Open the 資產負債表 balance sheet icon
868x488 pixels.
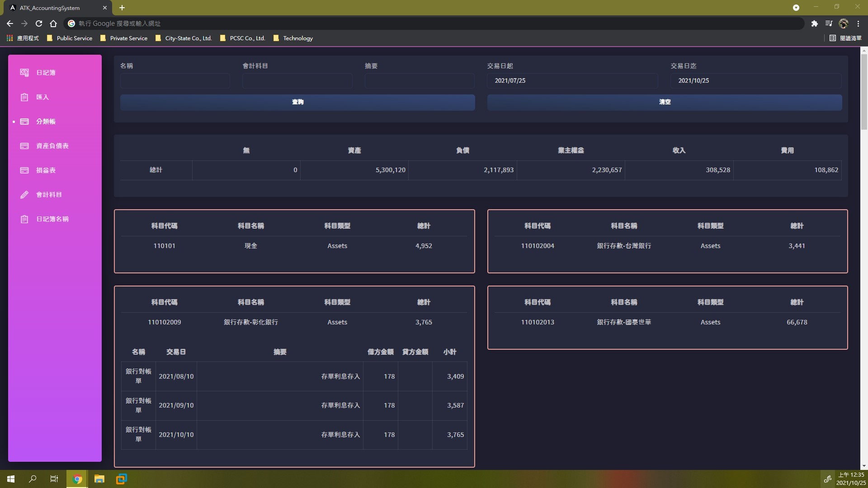click(x=24, y=145)
